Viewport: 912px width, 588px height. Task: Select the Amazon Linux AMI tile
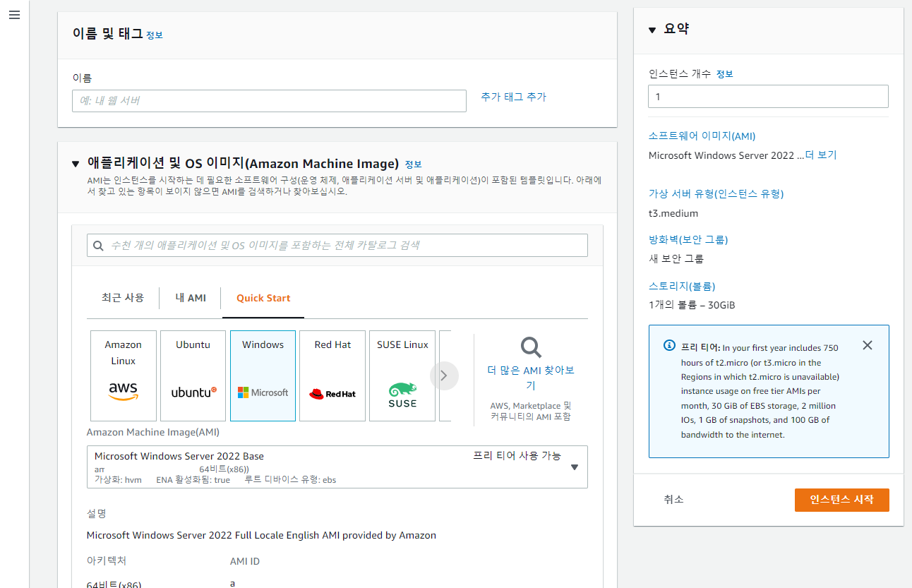(x=124, y=376)
